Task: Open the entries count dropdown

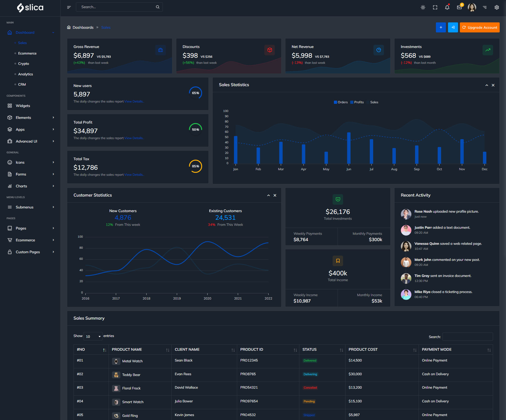Action: point(93,336)
